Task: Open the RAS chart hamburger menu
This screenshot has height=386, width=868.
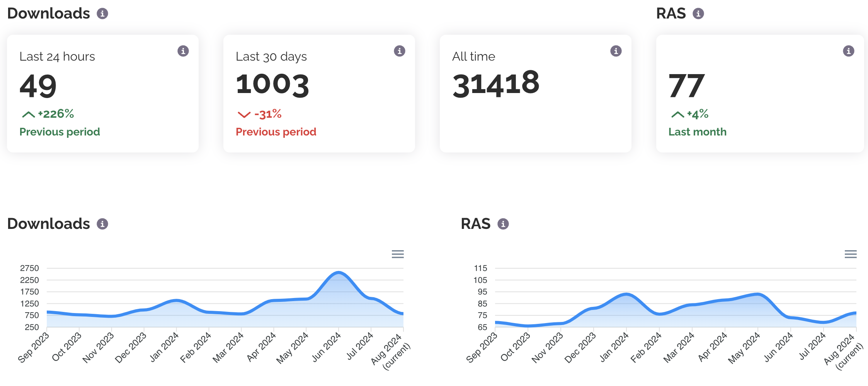Action: coord(851,254)
